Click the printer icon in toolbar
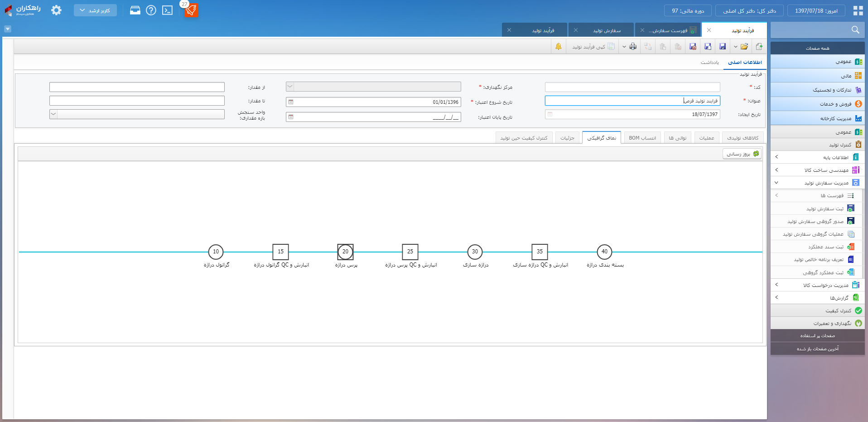Screen dimensions: 868x422 coord(633,47)
